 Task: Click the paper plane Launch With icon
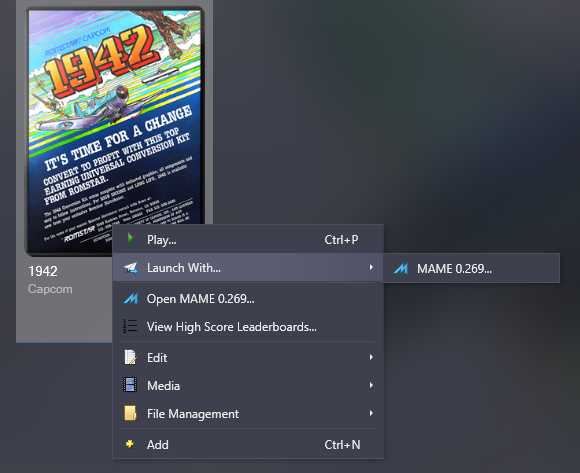click(x=131, y=268)
